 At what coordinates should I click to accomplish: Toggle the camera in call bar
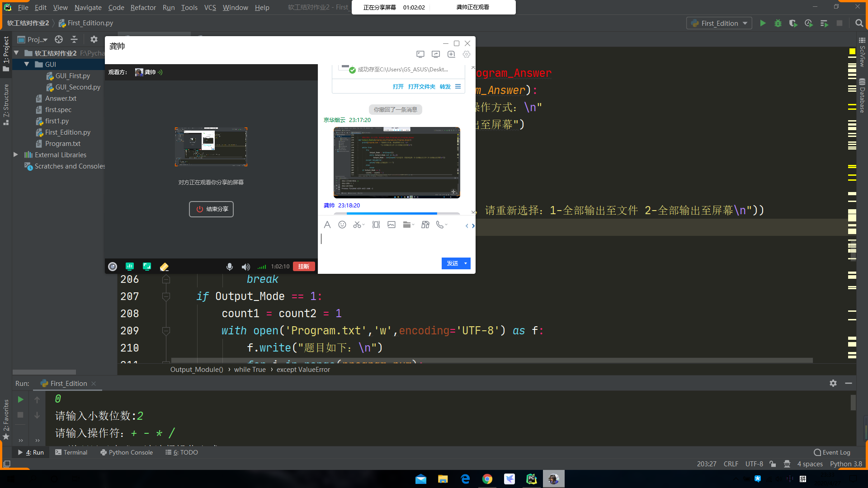point(113,267)
